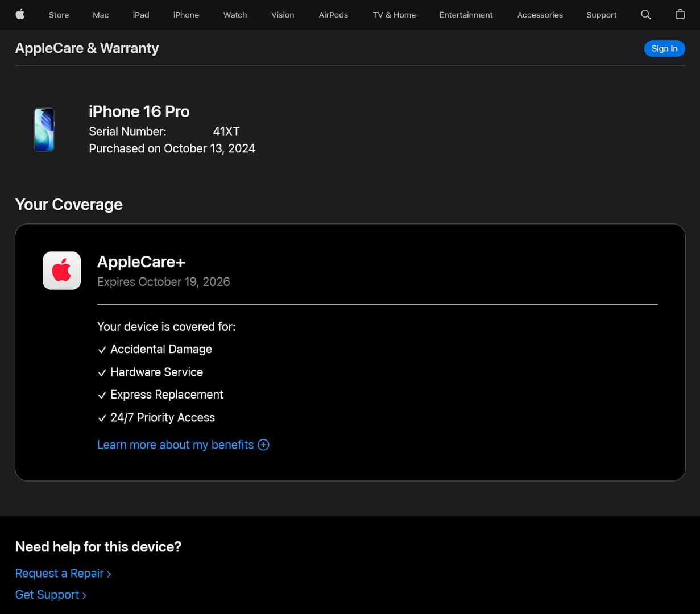Open the Vision menu item
The height and width of the screenshot is (614, 700).
click(x=283, y=15)
